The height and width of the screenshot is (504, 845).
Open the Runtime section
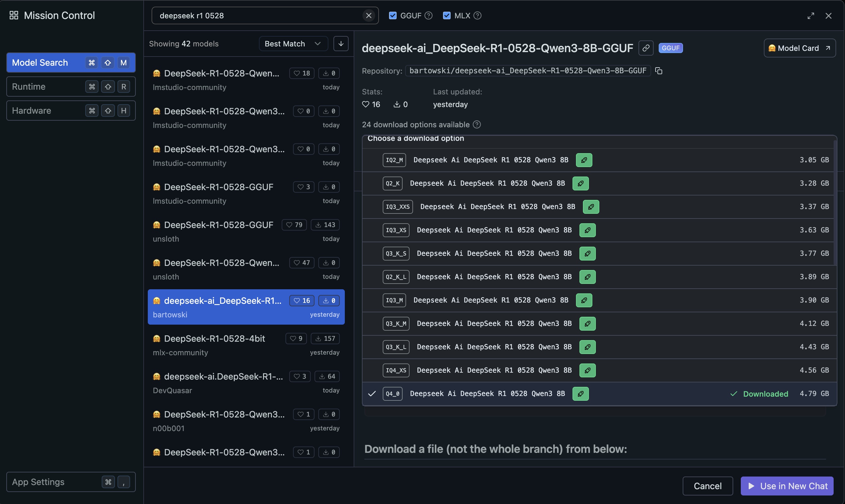coord(71,87)
